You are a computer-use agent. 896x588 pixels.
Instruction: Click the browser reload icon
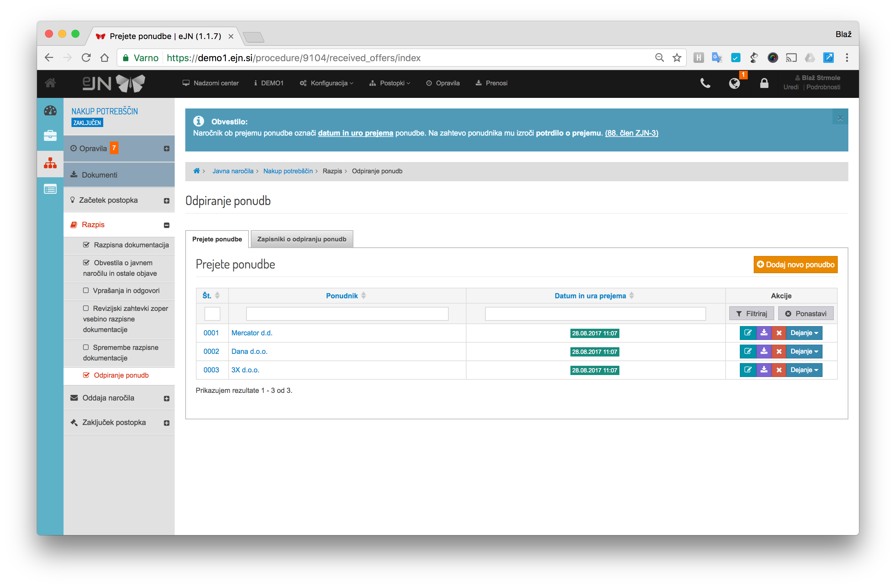coord(86,58)
